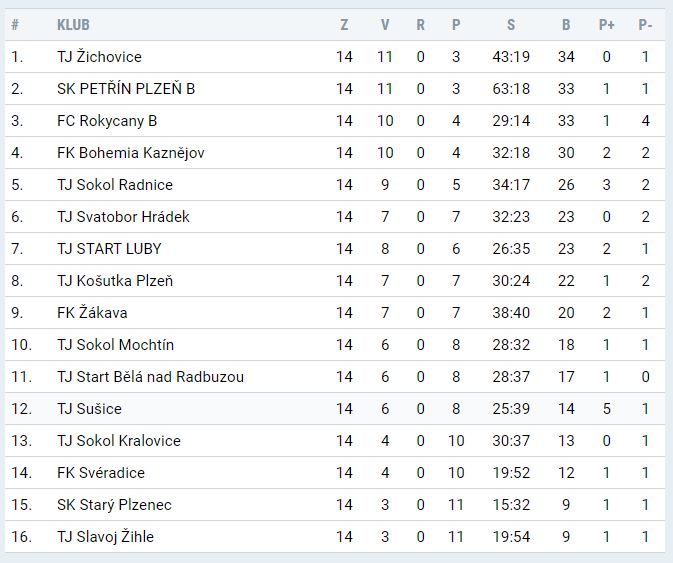673x563 pixels.
Task: Open the FK Žákava club page
Action: [92, 313]
